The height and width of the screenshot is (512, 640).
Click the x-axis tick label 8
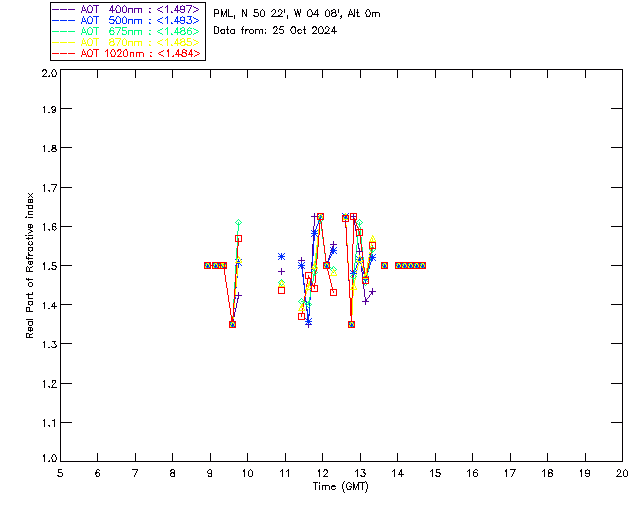point(173,473)
